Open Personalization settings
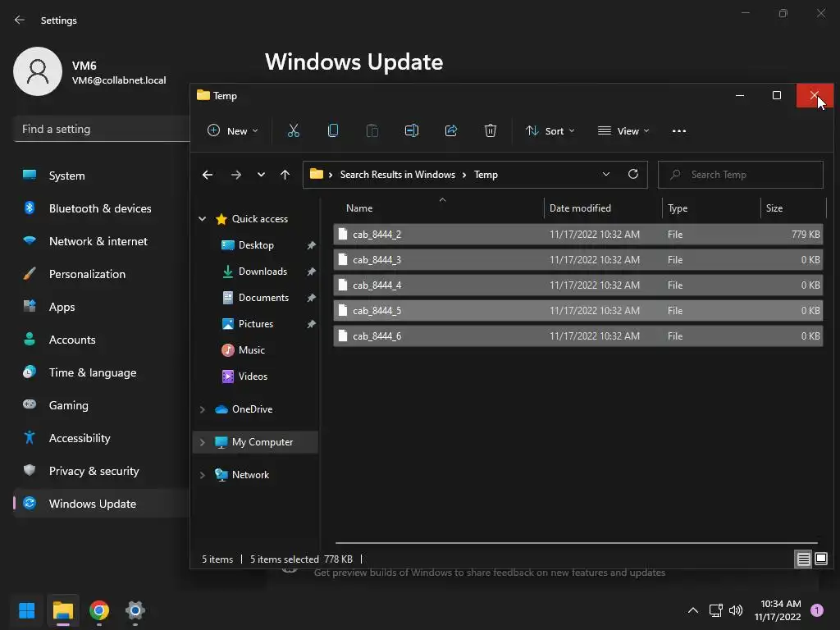Viewport: 840px width, 630px height. point(101,274)
